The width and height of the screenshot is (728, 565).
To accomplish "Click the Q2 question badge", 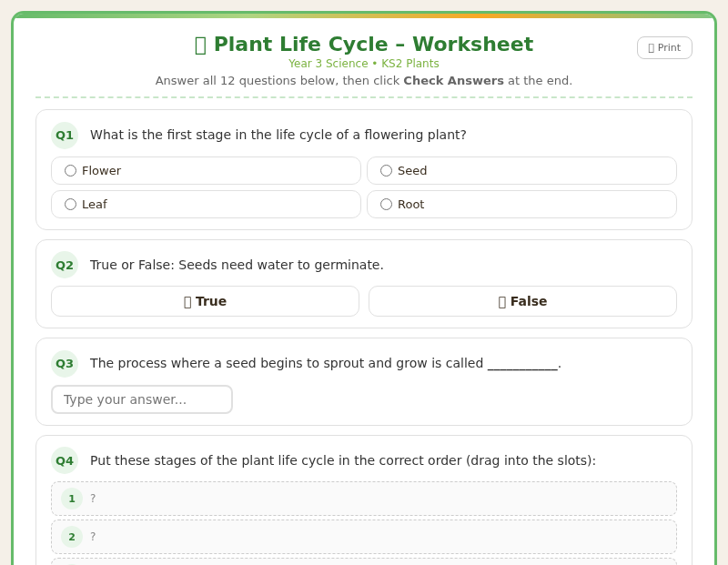I will [65, 265].
